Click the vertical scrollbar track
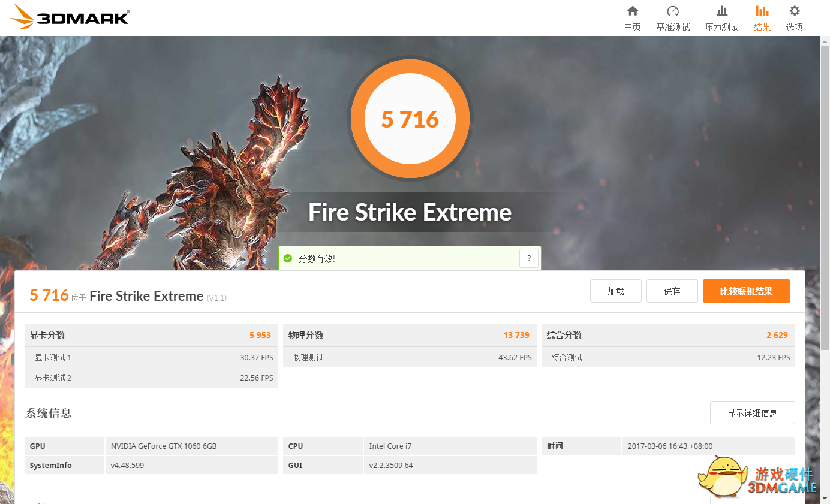830x504 pixels. (825, 270)
